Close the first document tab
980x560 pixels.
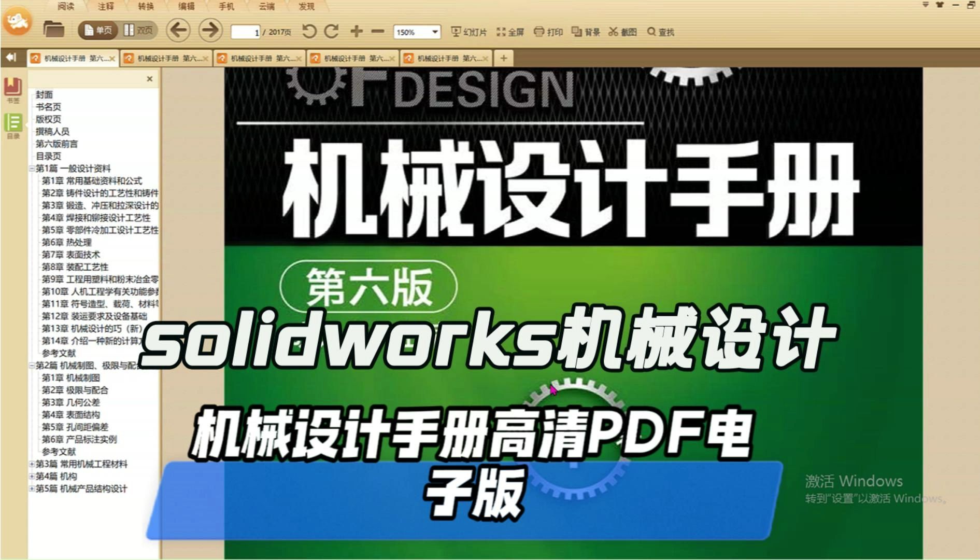(x=112, y=59)
